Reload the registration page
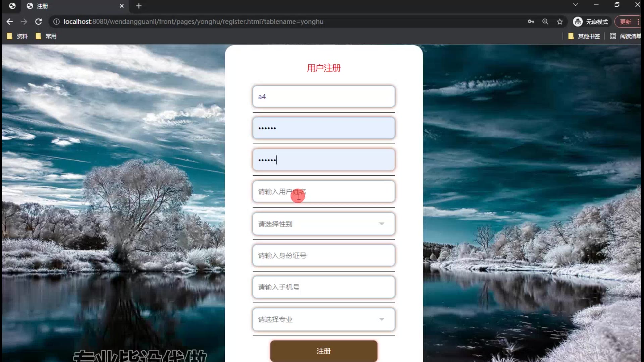The width and height of the screenshot is (644, 362). tap(39, 22)
